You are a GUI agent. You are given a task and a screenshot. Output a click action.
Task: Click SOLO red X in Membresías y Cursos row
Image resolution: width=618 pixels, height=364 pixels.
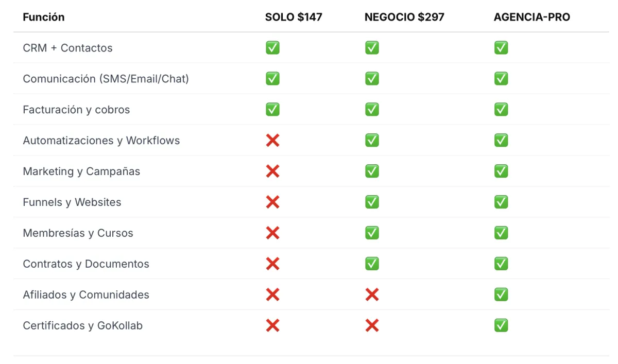[x=272, y=233]
